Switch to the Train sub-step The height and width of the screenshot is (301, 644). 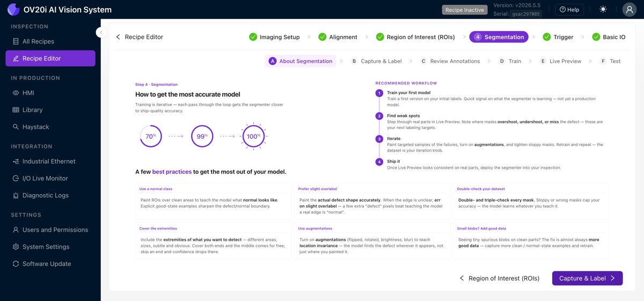click(510, 61)
